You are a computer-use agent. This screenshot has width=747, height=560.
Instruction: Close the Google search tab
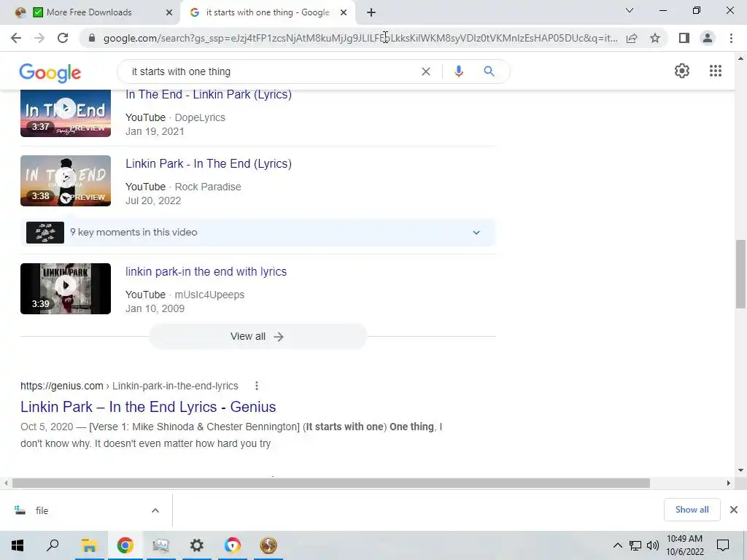pos(344,12)
